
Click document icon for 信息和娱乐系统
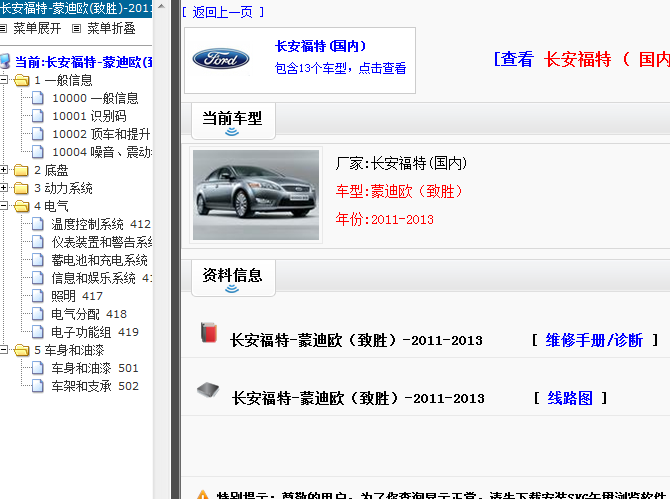38,278
